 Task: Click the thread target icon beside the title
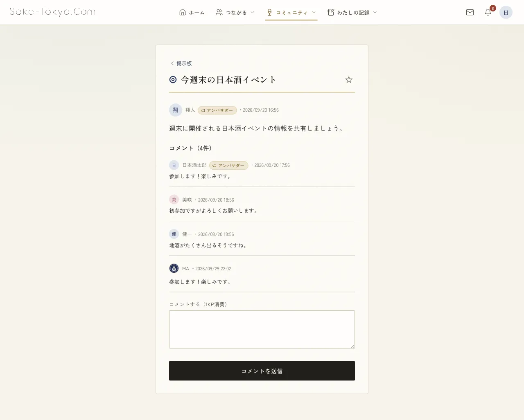173,80
